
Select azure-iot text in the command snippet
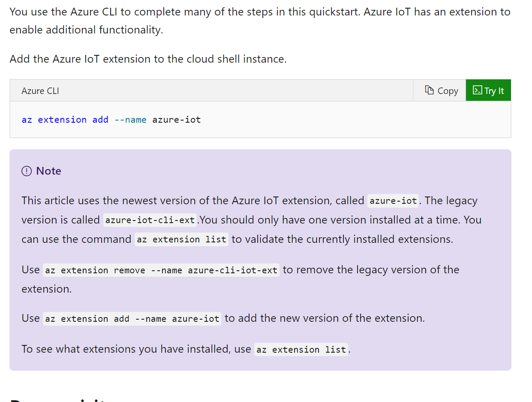click(176, 119)
